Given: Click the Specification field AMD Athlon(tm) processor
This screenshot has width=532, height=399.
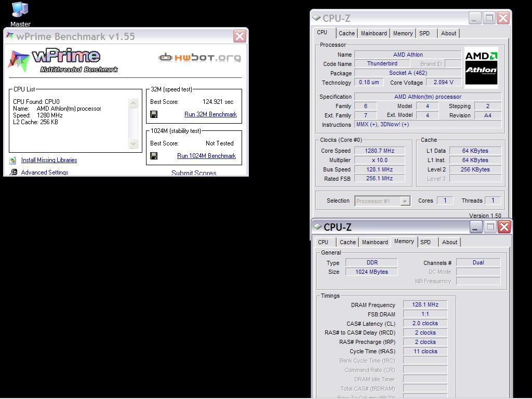Looking at the screenshot, I should (x=428, y=97).
